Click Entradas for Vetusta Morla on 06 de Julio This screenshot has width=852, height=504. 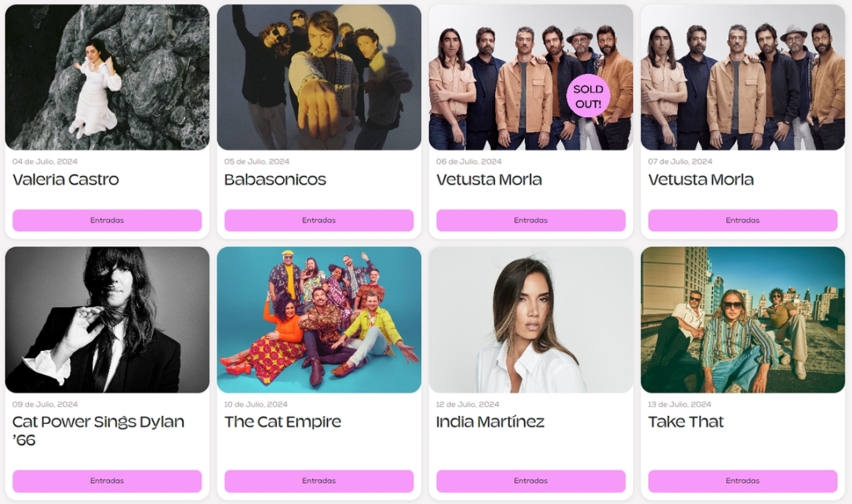[531, 220]
